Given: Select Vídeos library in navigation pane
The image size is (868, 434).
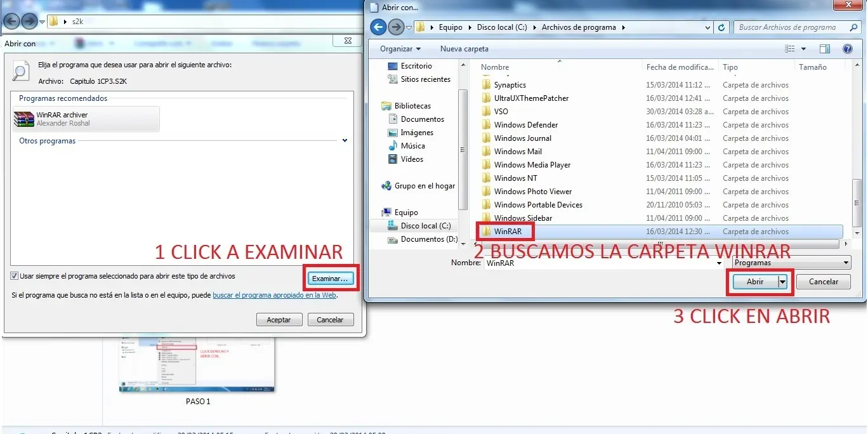Looking at the screenshot, I should click(412, 159).
